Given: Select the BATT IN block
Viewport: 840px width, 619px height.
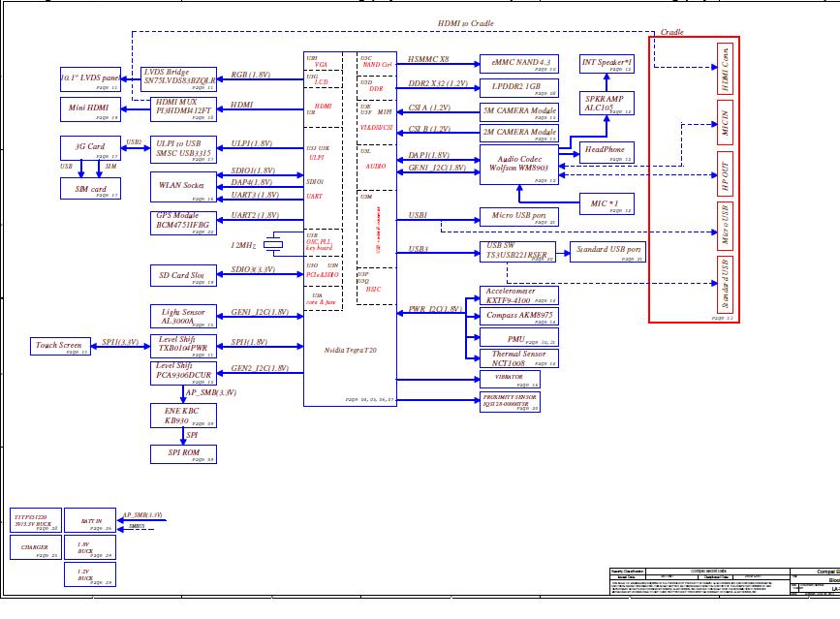Looking at the screenshot, I should [x=90, y=520].
